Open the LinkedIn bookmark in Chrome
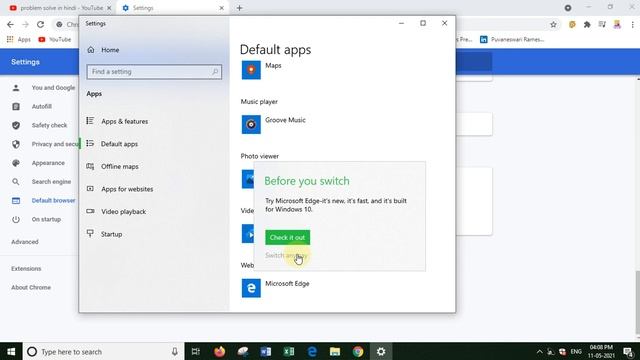 [512, 40]
